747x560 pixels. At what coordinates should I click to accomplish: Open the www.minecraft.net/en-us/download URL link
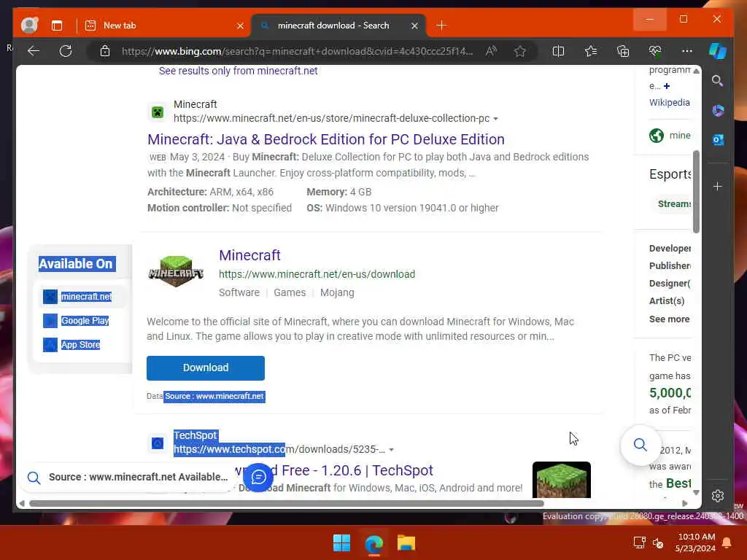[317, 274]
